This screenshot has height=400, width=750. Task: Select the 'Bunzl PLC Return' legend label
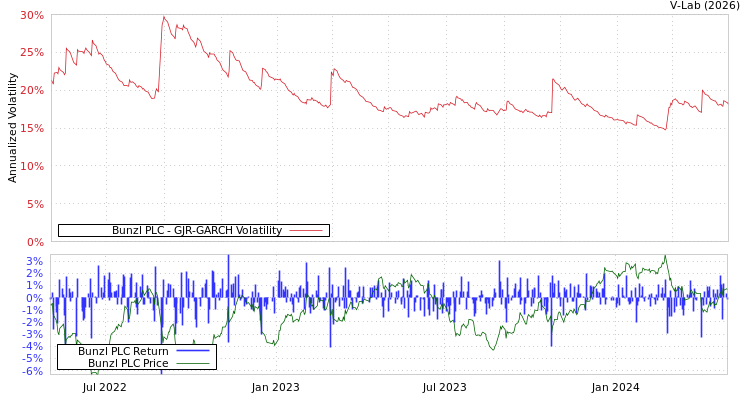pos(123,352)
